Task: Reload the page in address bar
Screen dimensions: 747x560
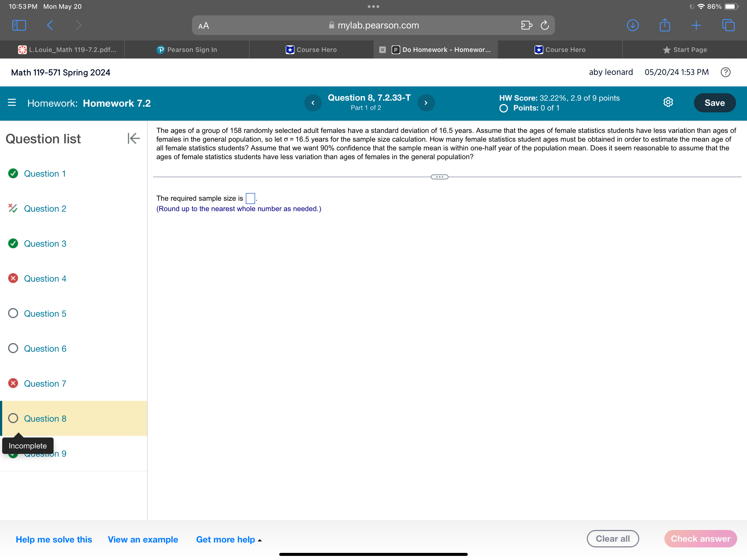Action: click(x=544, y=25)
